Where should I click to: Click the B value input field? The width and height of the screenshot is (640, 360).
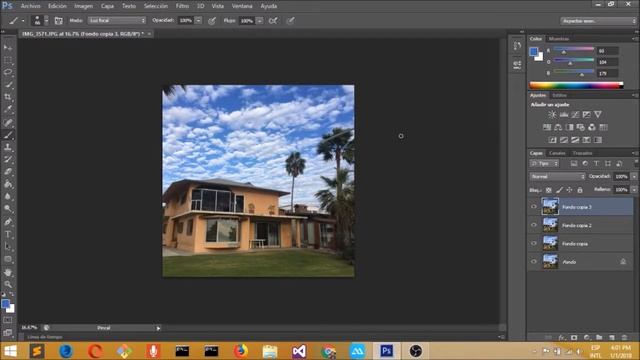click(x=607, y=73)
